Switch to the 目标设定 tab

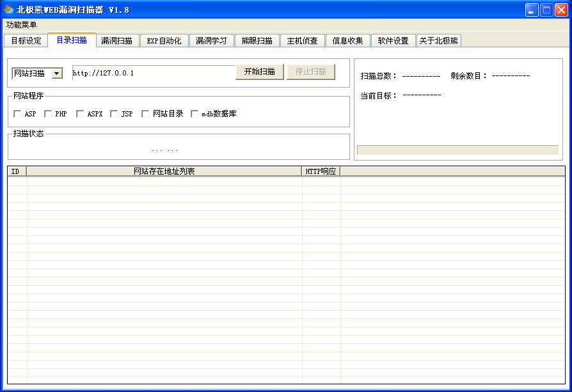click(x=26, y=40)
